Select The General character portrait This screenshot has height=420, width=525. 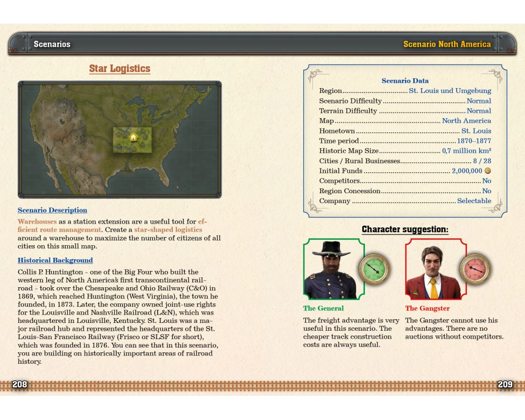(331, 270)
